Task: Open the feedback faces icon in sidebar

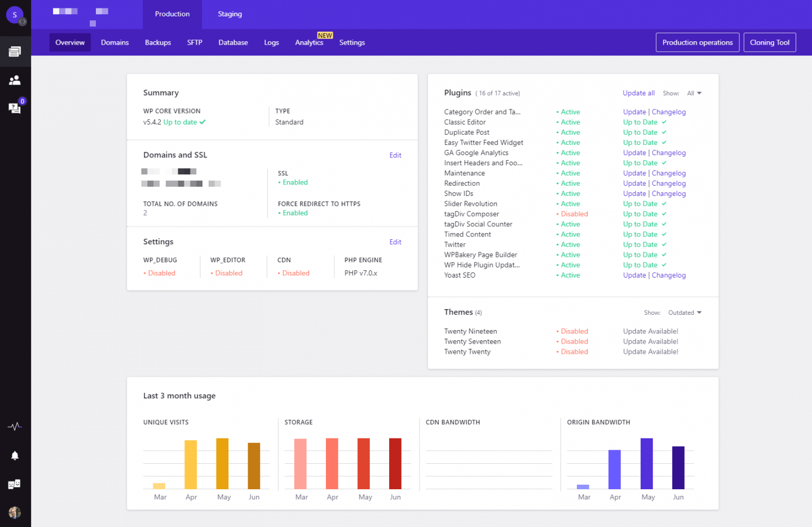Action: 15,484
